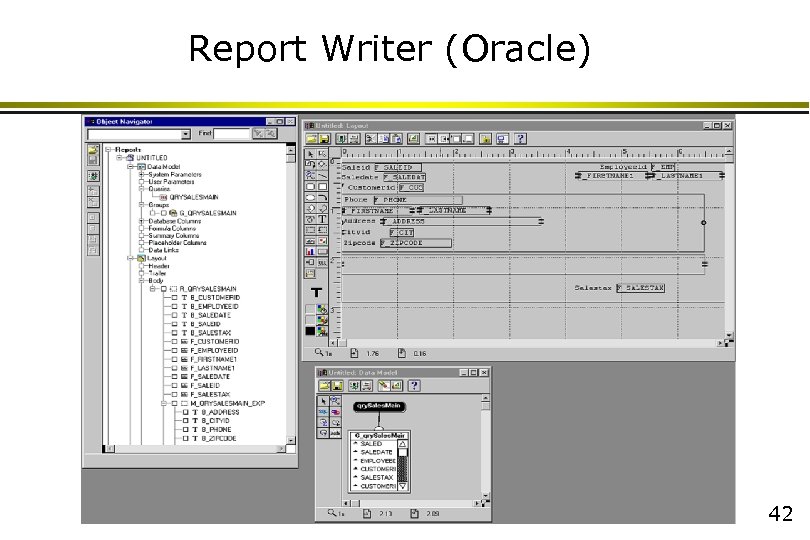Collapse the M_QRYSALESMAIN_EXP node

(x=164, y=404)
